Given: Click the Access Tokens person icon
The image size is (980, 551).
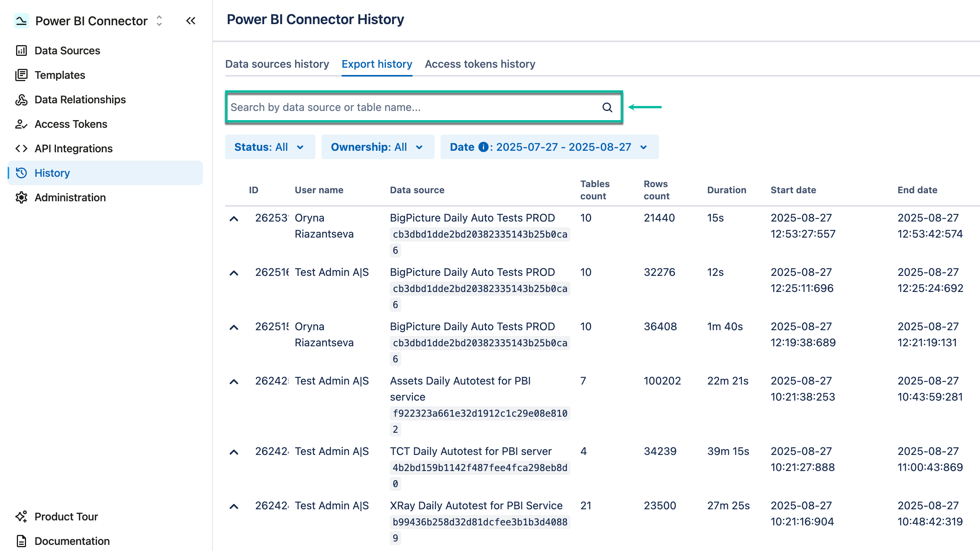Looking at the screenshot, I should click(x=21, y=124).
